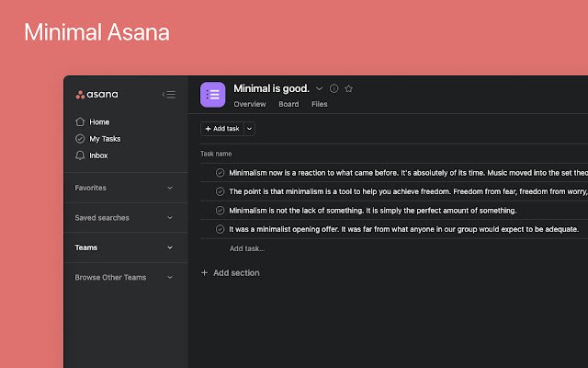Switch to the Overview tab

click(x=250, y=104)
